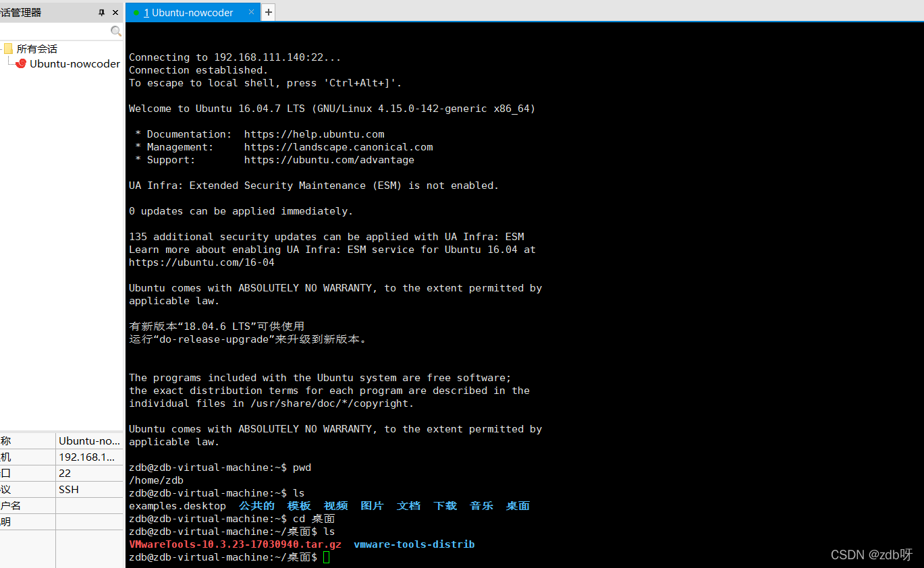
Task: Click the 'UA Infra: Extended Security Maintenance' line
Action: [314, 186]
